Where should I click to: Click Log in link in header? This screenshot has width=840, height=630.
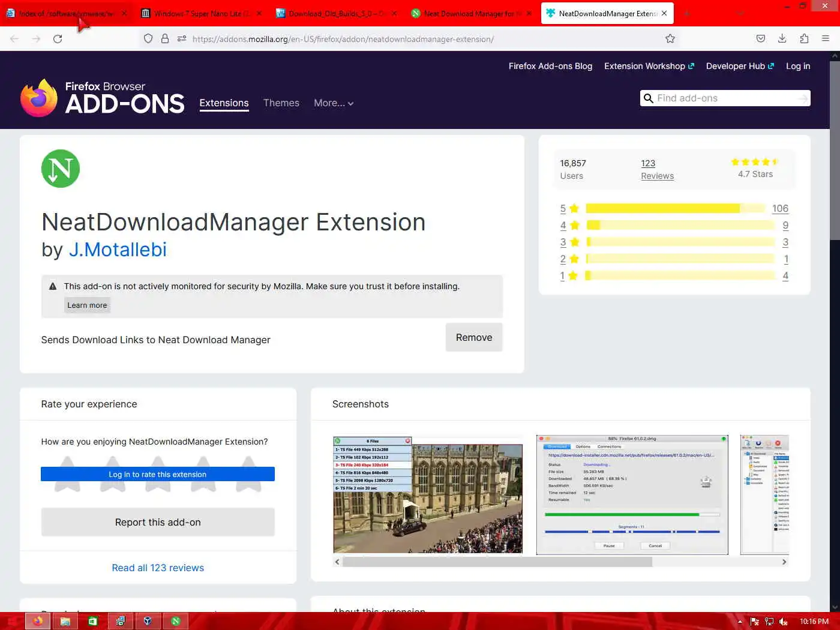(798, 66)
